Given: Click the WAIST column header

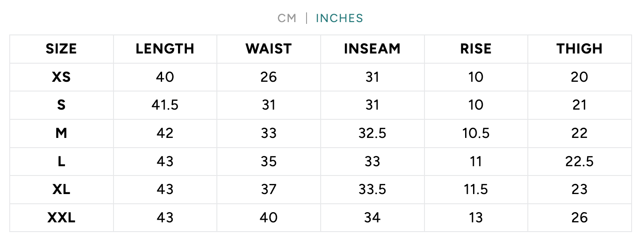Looking at the screenshot, I should point(269,49).
